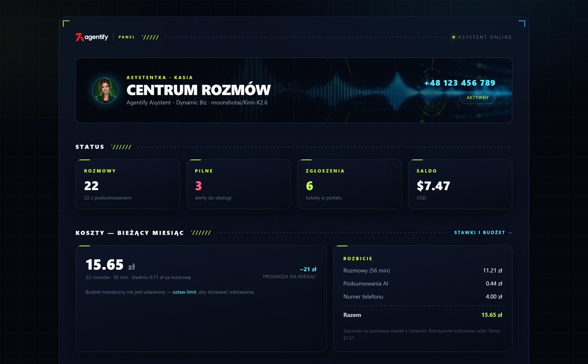588x364 pixels.
Task: Click the Telnyx balance estimate footnote
Action: click(422, 334)
